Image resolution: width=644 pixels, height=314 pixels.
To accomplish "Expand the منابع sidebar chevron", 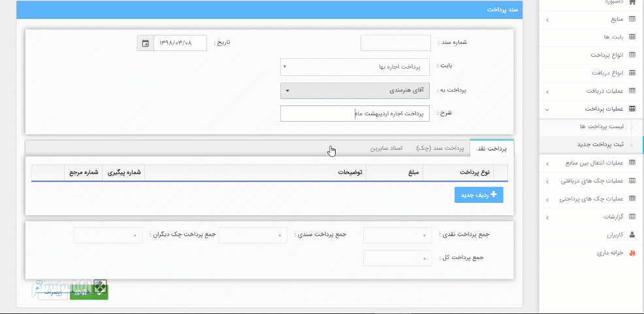I will point(547,20).
